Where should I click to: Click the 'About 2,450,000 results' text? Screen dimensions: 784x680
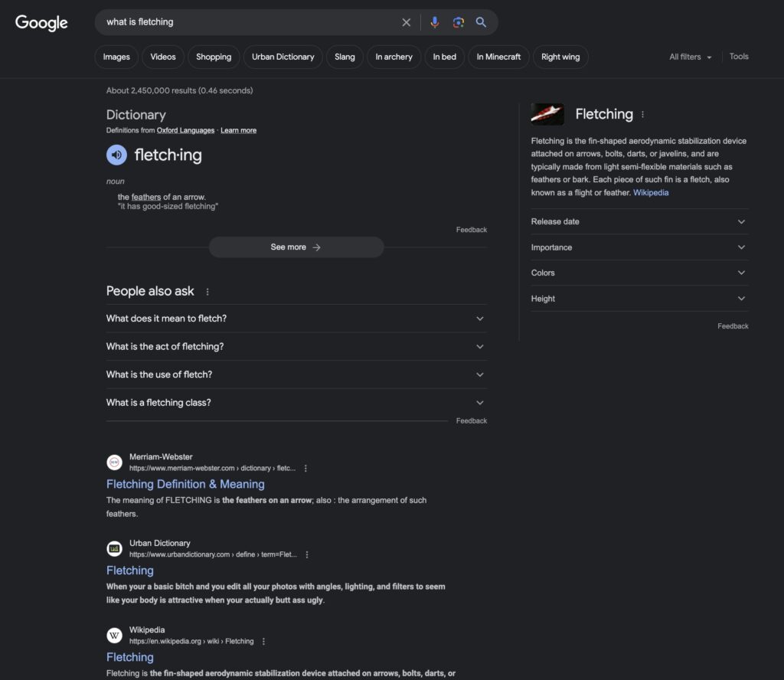179,90
